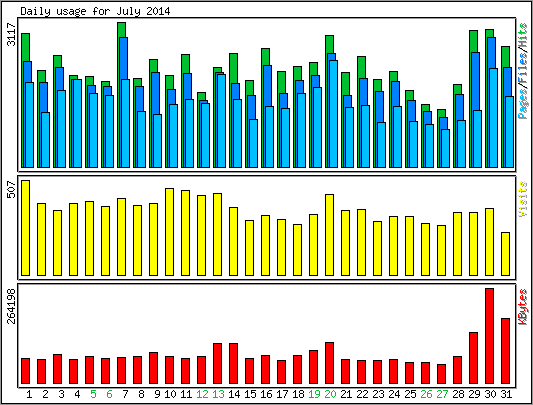Select green weekend day label 12

point(202,394)
